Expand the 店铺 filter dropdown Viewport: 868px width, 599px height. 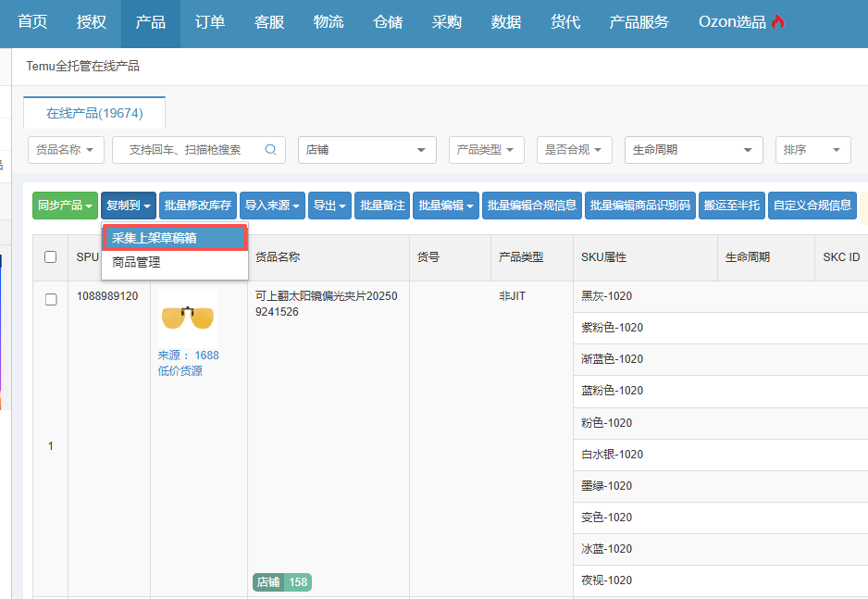pos(366,150)
